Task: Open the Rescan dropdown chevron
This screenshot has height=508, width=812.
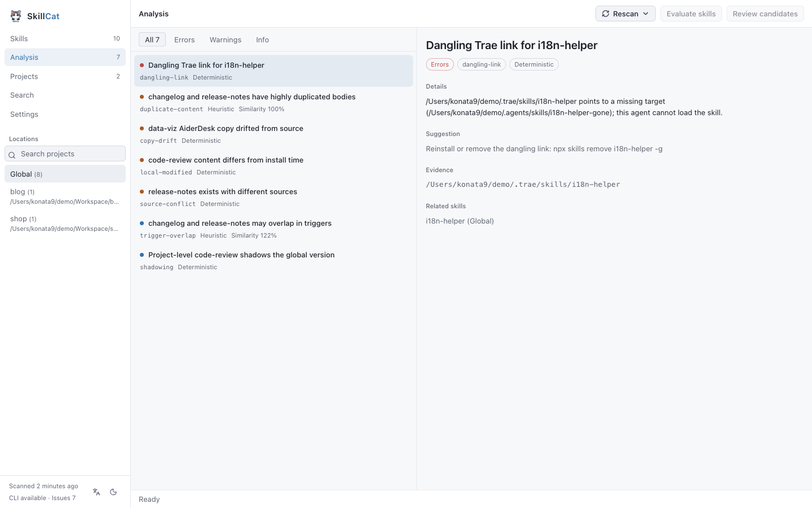Action: (646, 14)
